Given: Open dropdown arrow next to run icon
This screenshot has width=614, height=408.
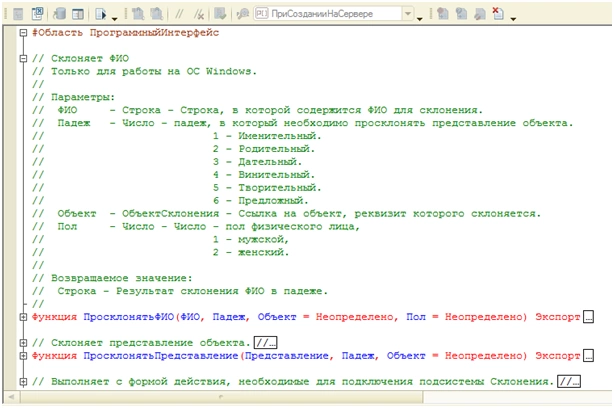Looking at the screenshot, I should tap(114, 18).
